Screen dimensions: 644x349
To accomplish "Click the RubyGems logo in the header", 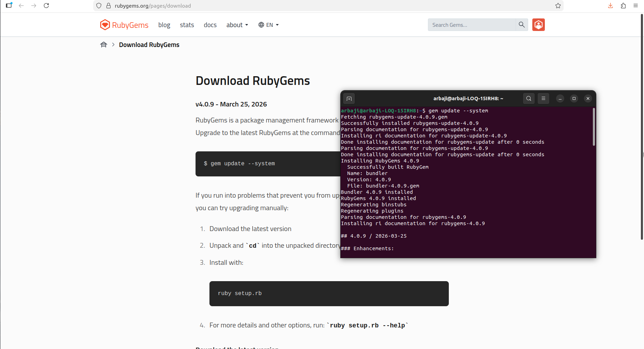I will pos(124,25).
